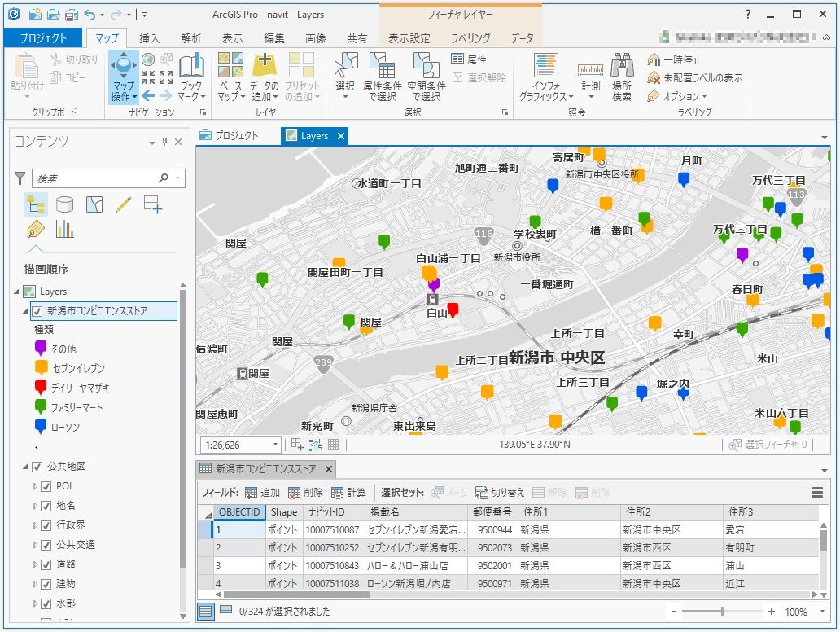
Task: Click the セブンイレブン orange legend symbol
Action: (x=41, y=368)
